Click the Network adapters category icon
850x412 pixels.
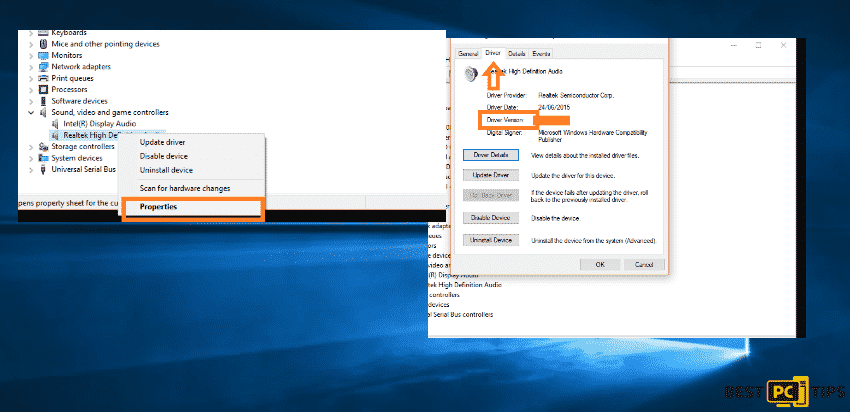pos(43,67)
